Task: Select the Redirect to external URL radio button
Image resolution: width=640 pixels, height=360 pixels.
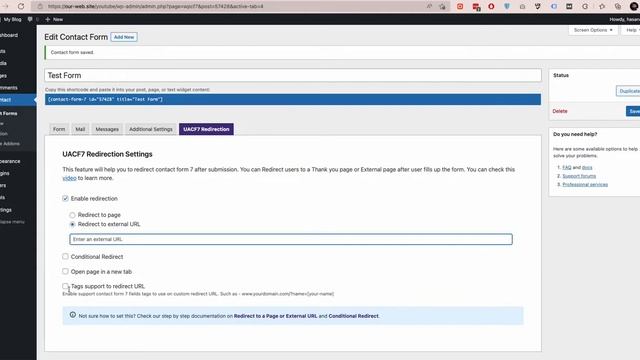Action: [x=72, y=224]
